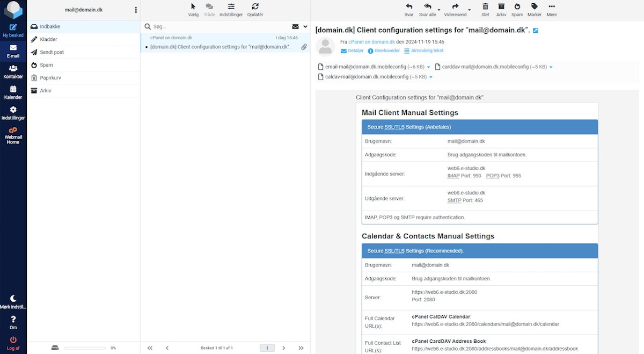The width and height of the screenshot is (644, 354).
Task: Open dropdown for email-mail@domain.dk.mobileconfig attachment
Action: coord(428,68)
